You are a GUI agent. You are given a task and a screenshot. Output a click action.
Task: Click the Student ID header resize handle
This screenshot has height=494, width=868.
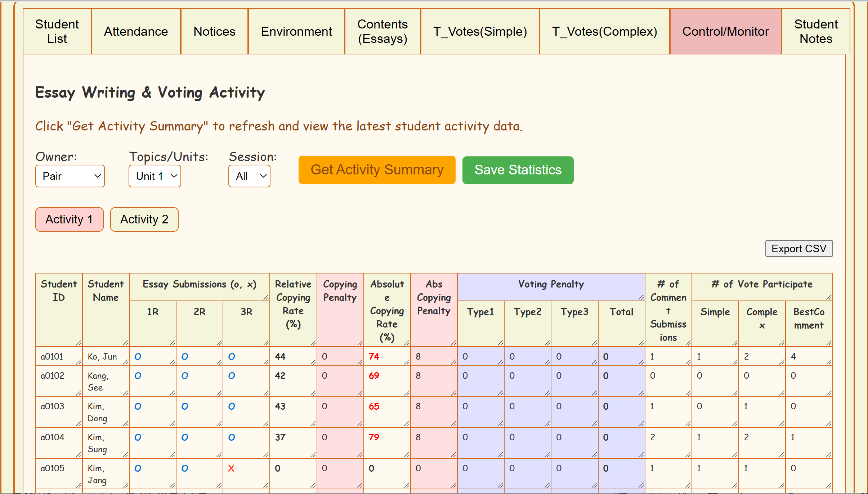point(79,343)
